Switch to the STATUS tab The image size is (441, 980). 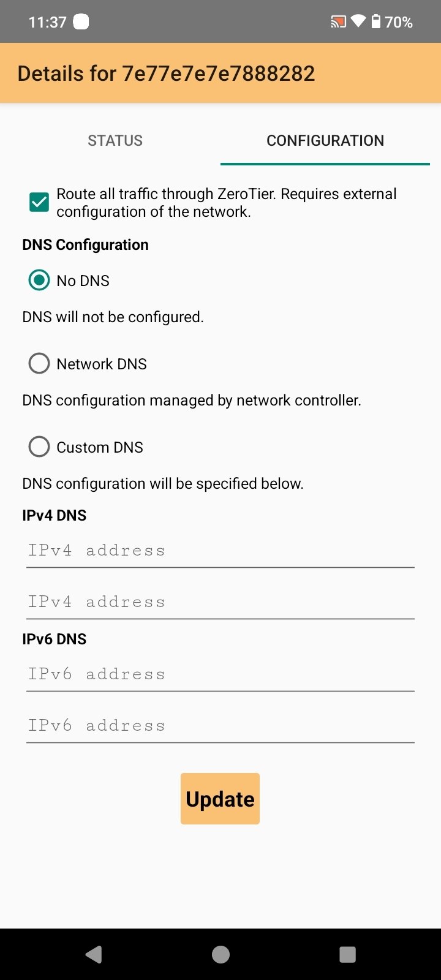[115, 140]
